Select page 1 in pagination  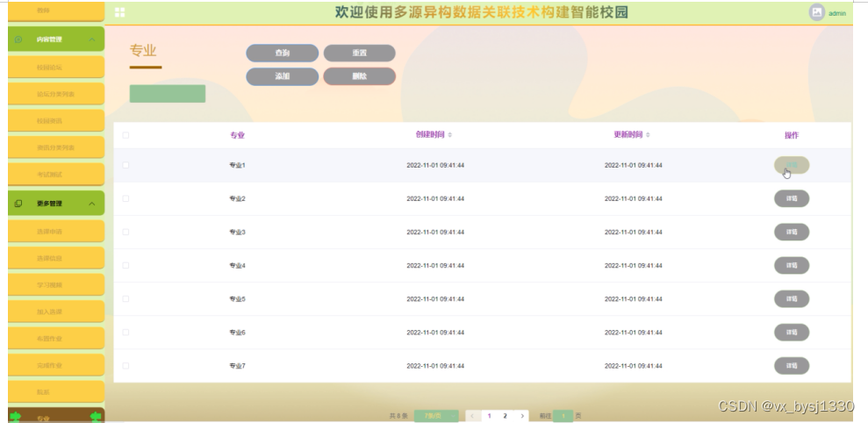point(489,416)
